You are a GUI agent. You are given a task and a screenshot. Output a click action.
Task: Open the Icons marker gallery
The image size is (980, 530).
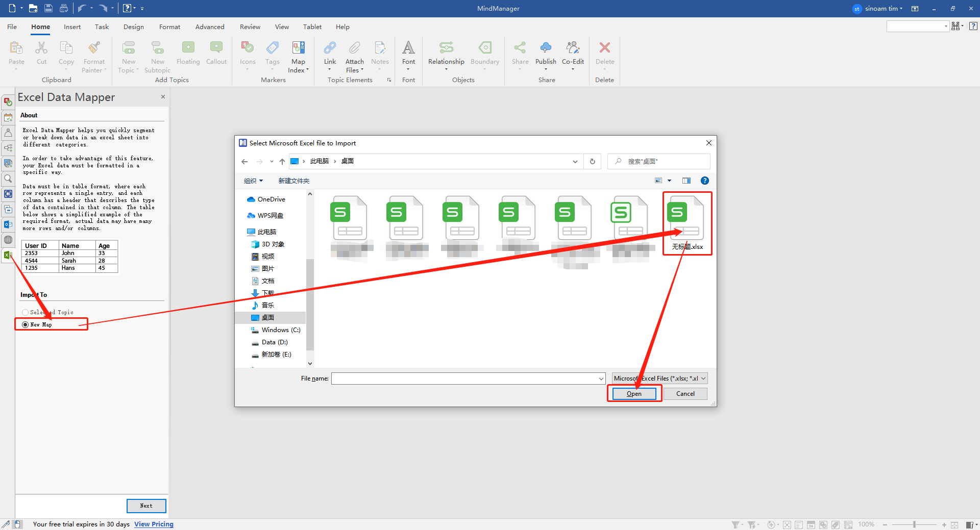click(248, 54)
